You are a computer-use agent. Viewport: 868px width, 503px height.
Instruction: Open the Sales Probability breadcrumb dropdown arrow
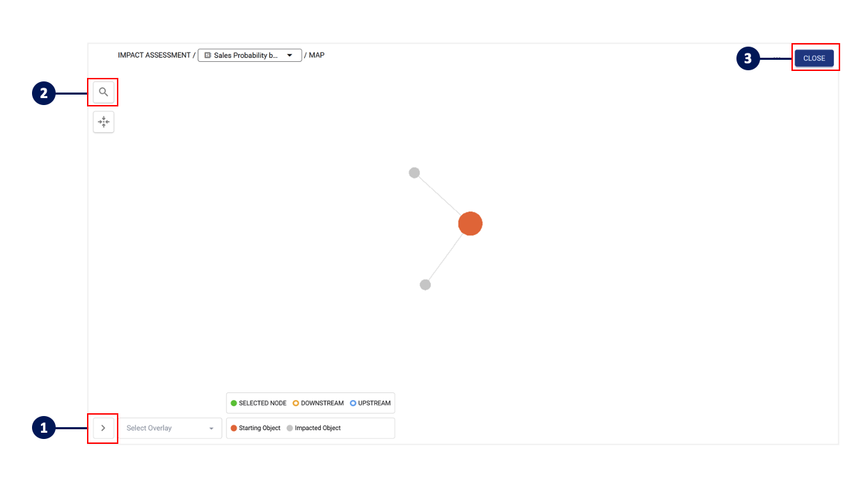point(290,56)
